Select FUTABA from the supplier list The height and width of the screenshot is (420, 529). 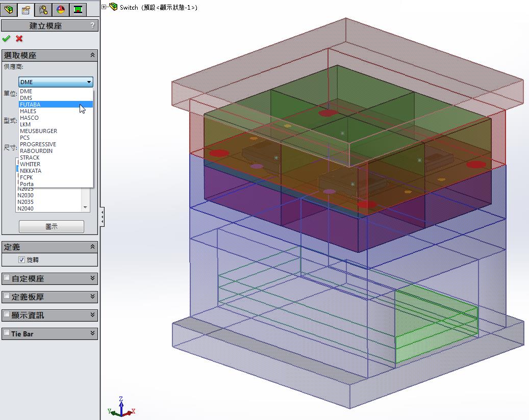(x=31, y=104)
